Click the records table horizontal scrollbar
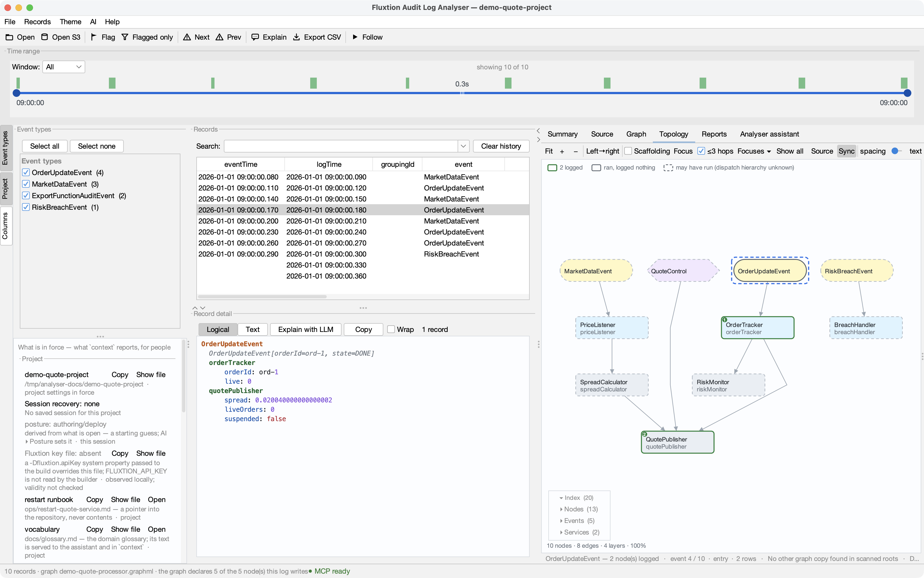This screenshot has height=578, width=924. coord(262,297)
